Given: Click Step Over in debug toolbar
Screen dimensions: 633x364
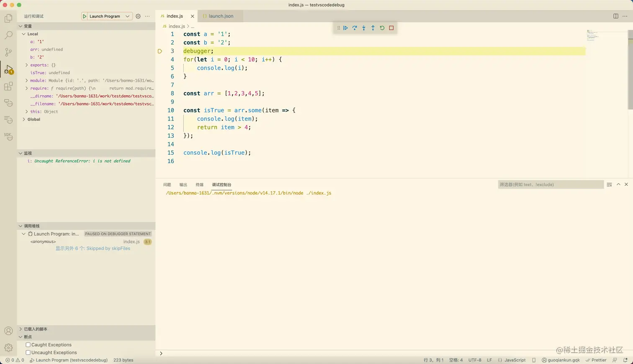Looking at the screenshot, I should click(x=355, y=28).
